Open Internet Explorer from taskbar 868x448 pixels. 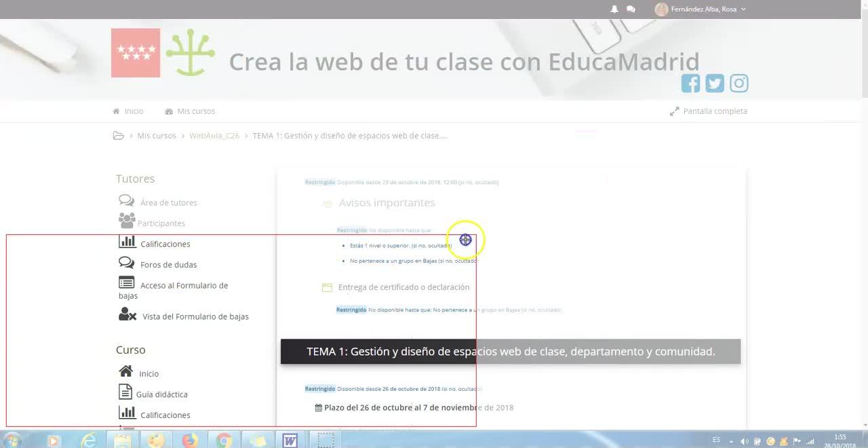(x=88, y=441)
